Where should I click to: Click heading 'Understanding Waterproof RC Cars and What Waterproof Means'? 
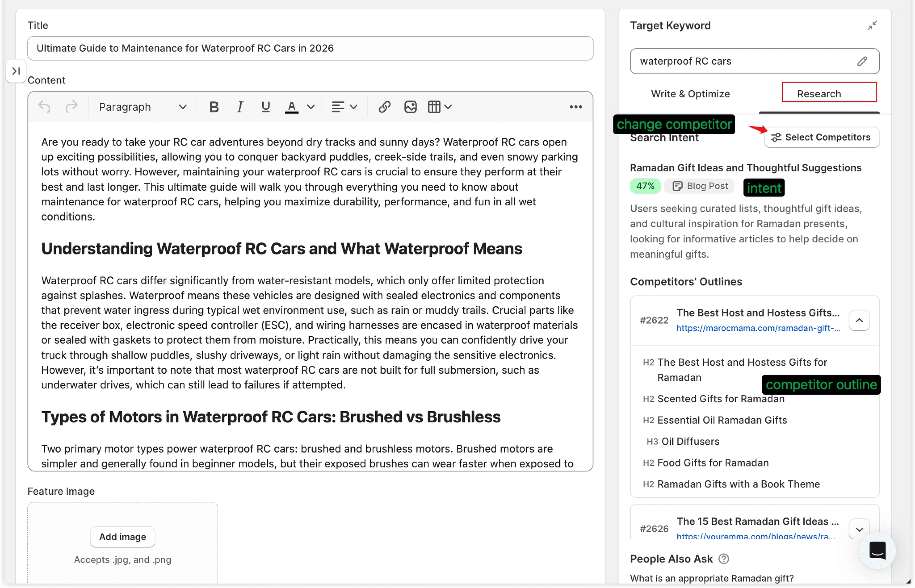(281, 248)
